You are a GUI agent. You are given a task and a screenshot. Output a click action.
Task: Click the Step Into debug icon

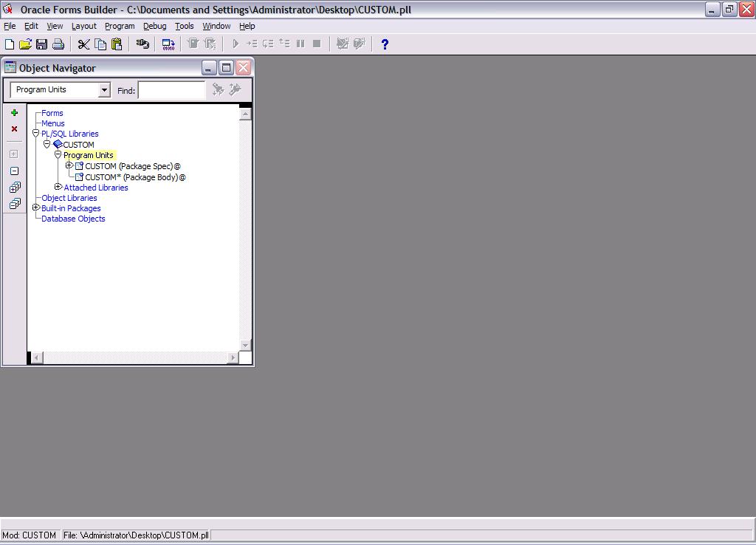tap(252, 44)
